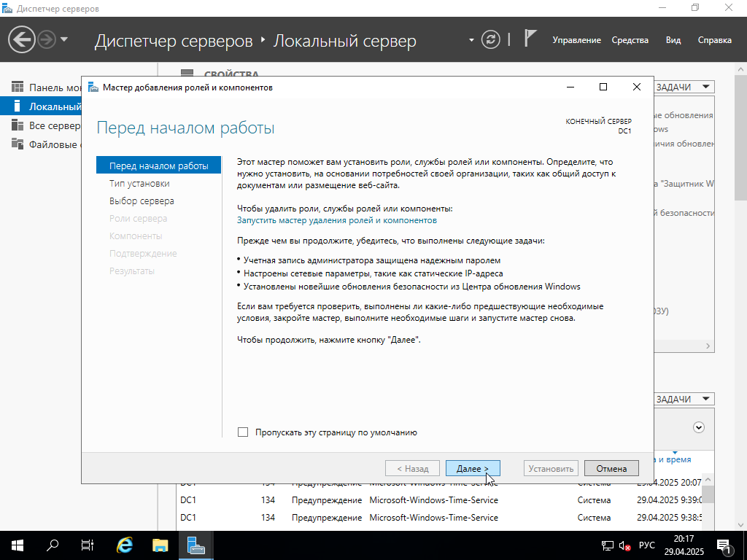Viewport: 747px width, 560px height.
Task: Click the Далее button
Action: [x=473, y=469]
